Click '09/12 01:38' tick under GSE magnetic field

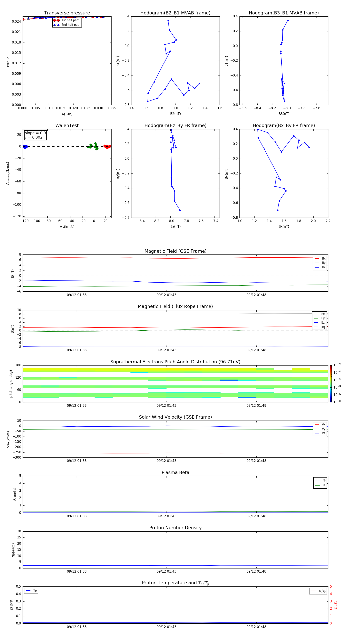pos(77,295)
